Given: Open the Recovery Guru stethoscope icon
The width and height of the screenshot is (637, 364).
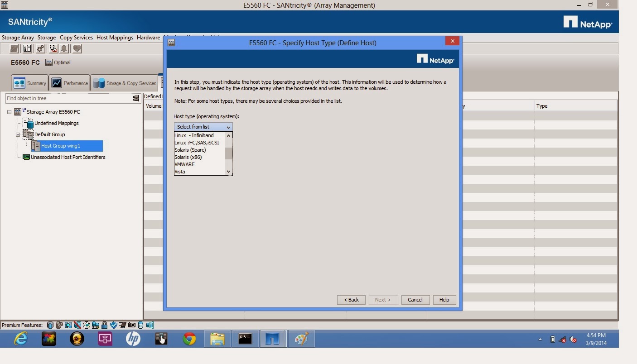Looking at the screenshot, I should tap(53, 48).
